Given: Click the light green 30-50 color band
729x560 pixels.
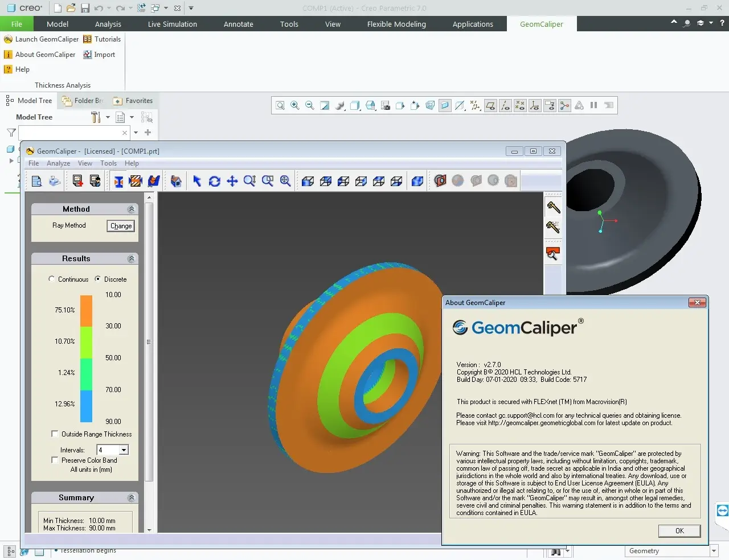Looking at the screenshot, I should pyautogui.click(x=86, y=342).
